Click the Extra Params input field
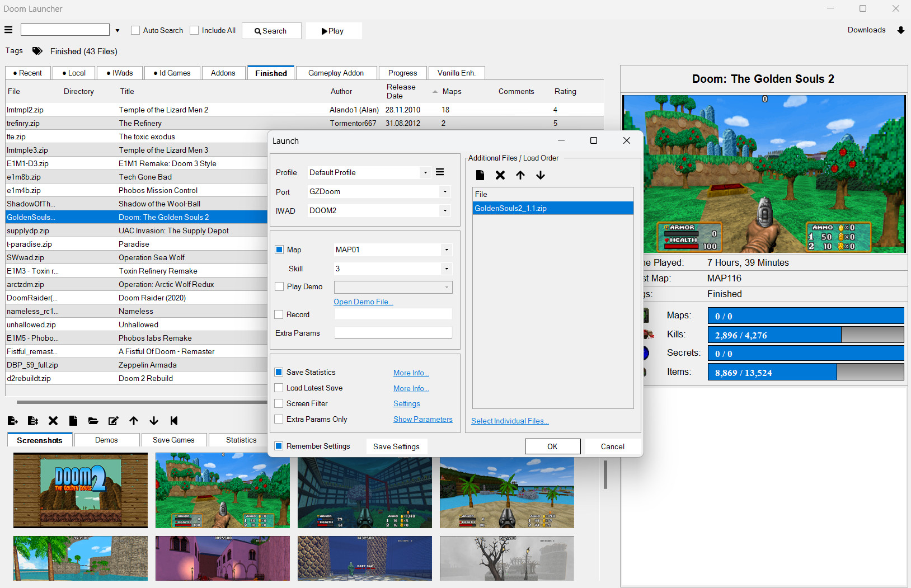The width and height of the screenshot is (911, 588). pyautogui.click(x=393, y=332)
